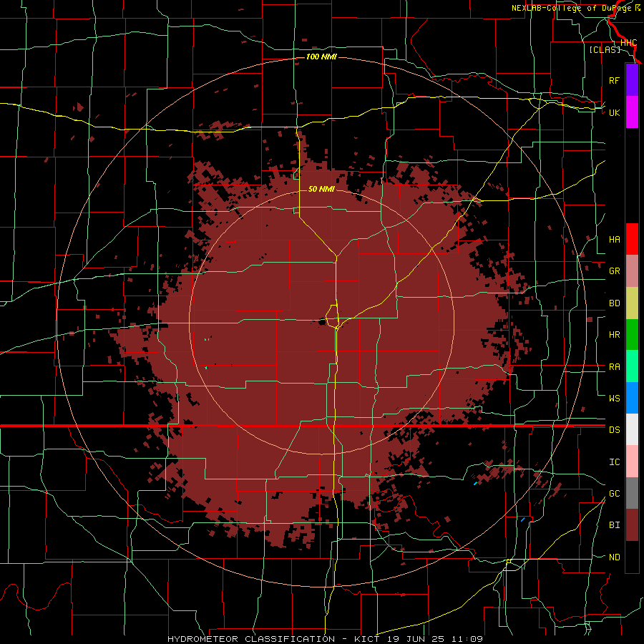Image resolution: width=644 pixels, height=644 pixels.
Task: Click the [CLAS] unit label
Action: coord(605,49)
